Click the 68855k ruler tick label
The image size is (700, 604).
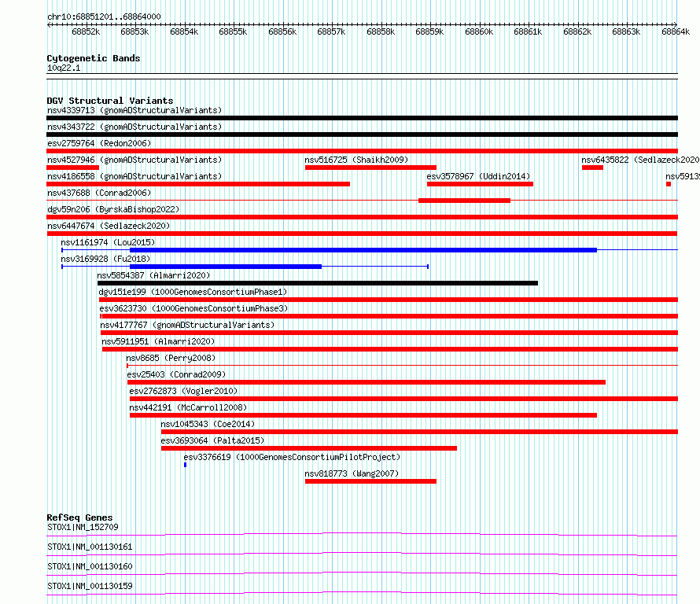[233, 31]
